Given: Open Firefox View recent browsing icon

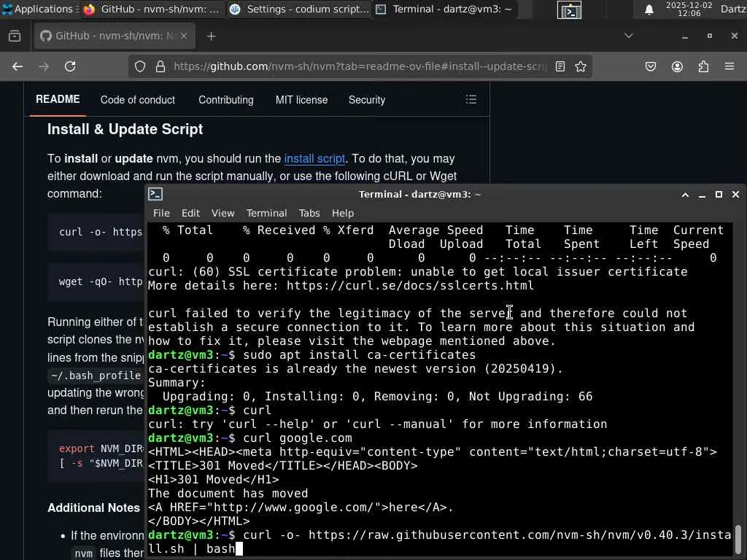Looking at the screenshot, I should point(15,36).
